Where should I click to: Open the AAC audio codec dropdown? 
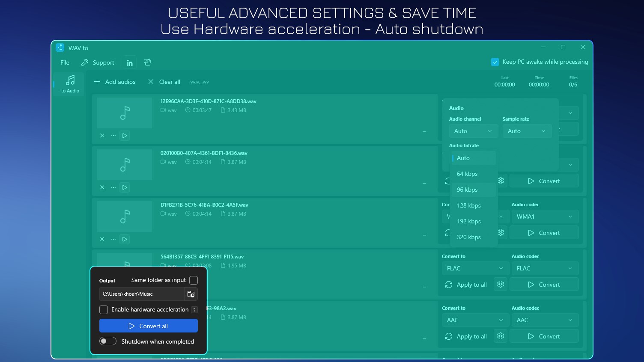pyautogui.click(x=544, y=320)
